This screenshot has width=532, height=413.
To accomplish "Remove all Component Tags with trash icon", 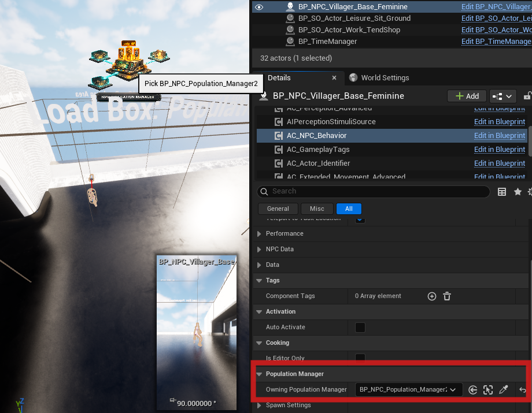I will 446,296.
